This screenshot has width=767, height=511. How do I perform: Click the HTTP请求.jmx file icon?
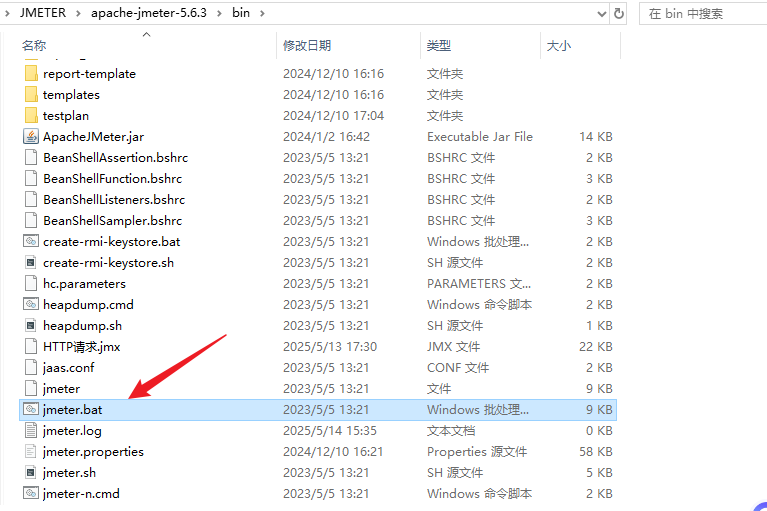(x=31, y=347)
